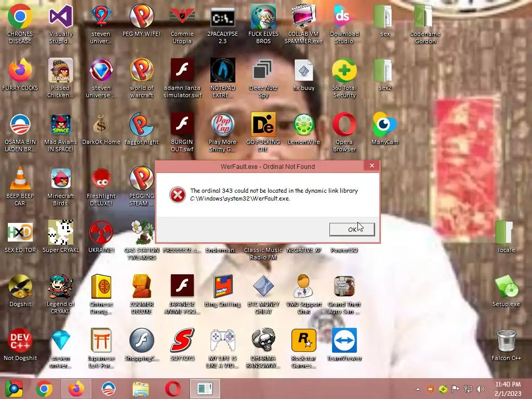Open Opera from the taskbar
Viewport: 532px width, 399px height.
coord(172,389)
